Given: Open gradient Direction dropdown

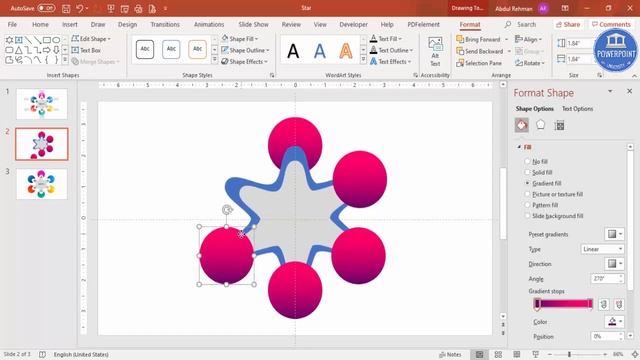Looking at the screenshot, I should [614, 264].
